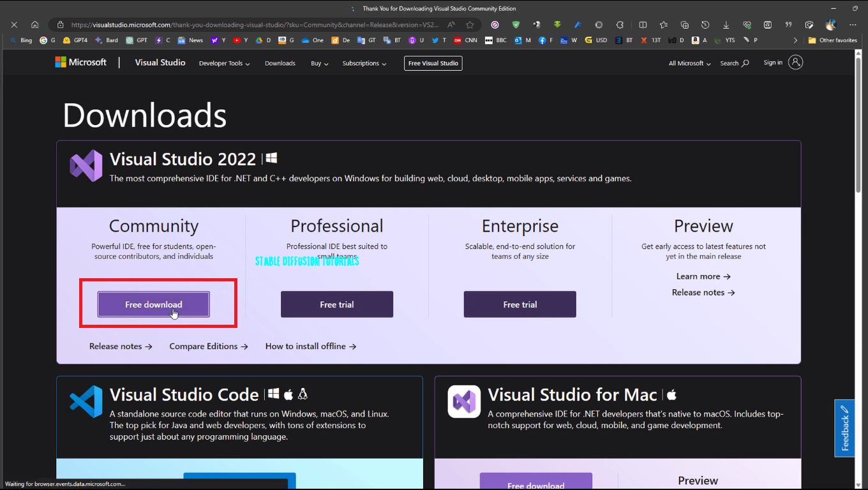Open the BBC bookmark
This screenshot has height=490, width=868.
496,40
